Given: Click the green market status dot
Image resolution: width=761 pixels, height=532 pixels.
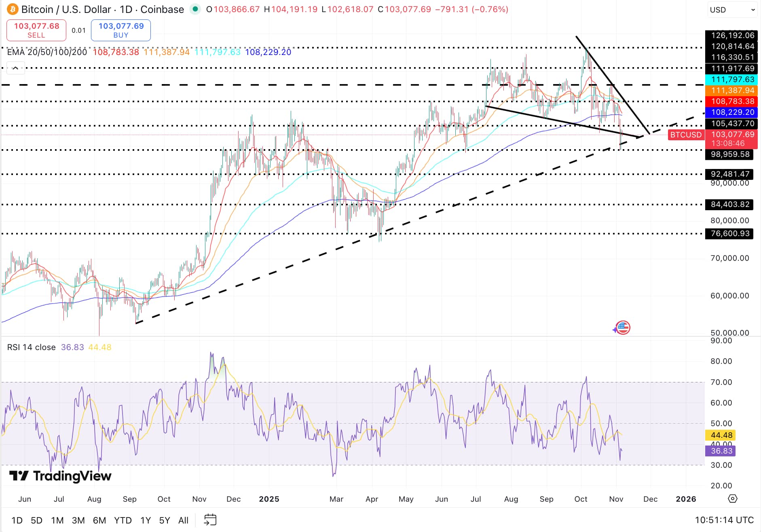Looking at the screenshot, I should click(196, 9).
